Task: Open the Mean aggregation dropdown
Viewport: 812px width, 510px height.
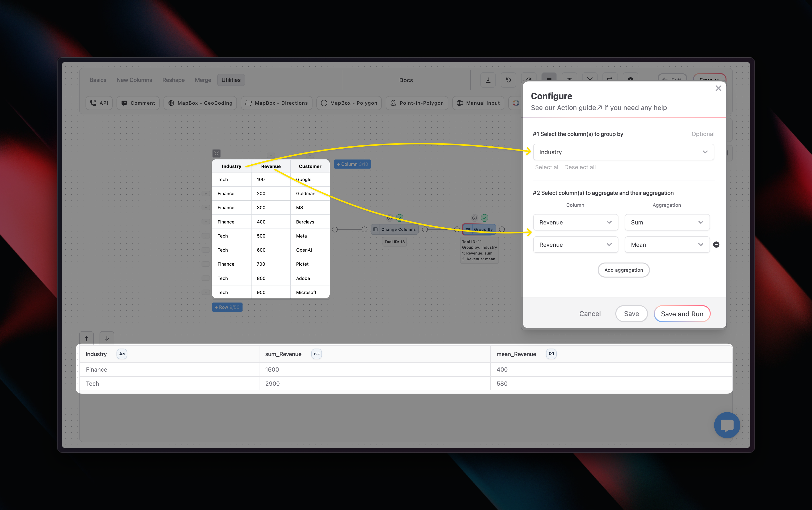Action: (x=667, y=245)
